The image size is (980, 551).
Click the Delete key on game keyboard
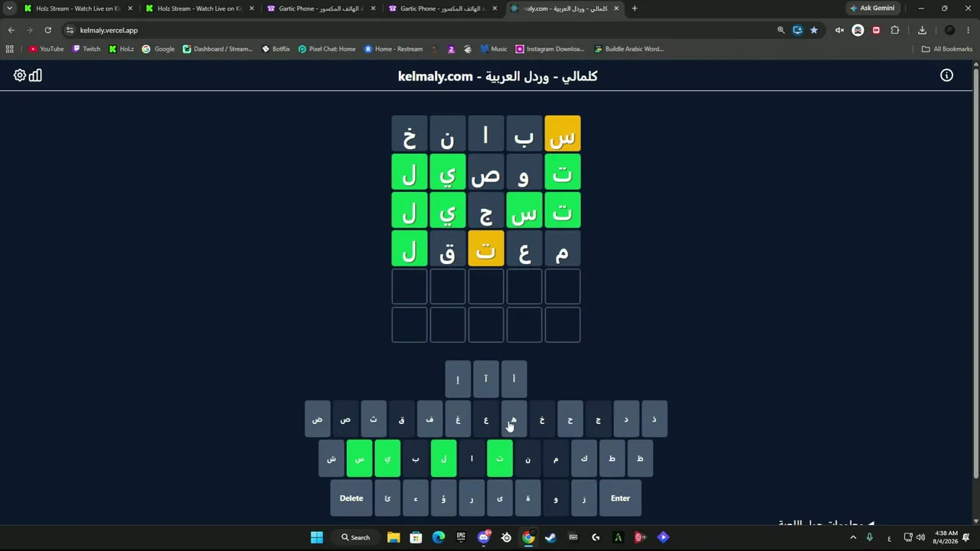click(x=351, y=498)
